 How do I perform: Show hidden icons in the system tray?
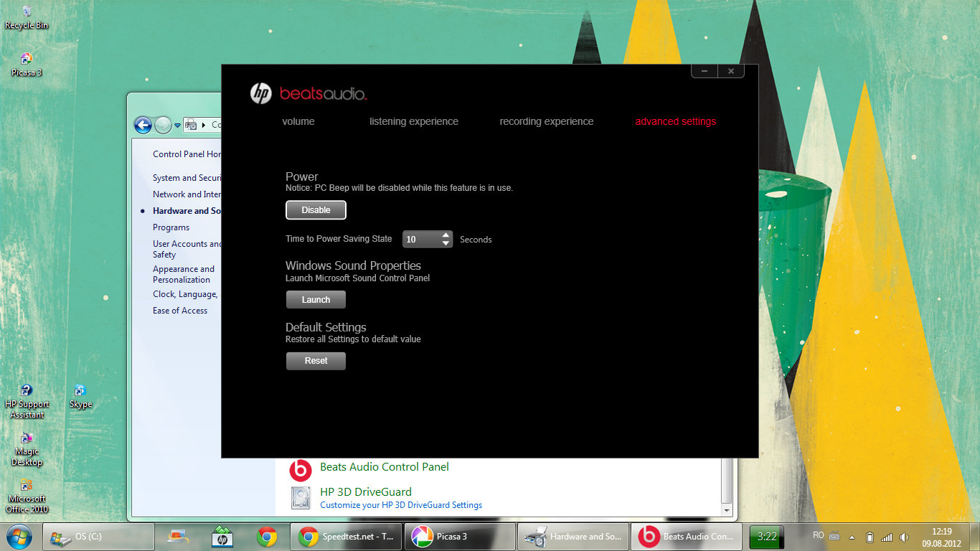[852, 537]
